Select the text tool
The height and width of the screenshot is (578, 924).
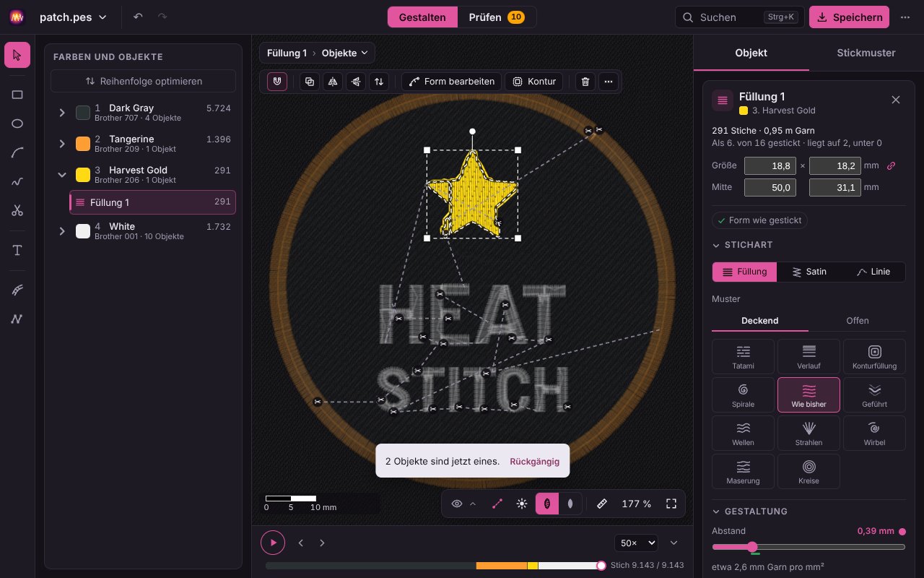tap(17, 251)
